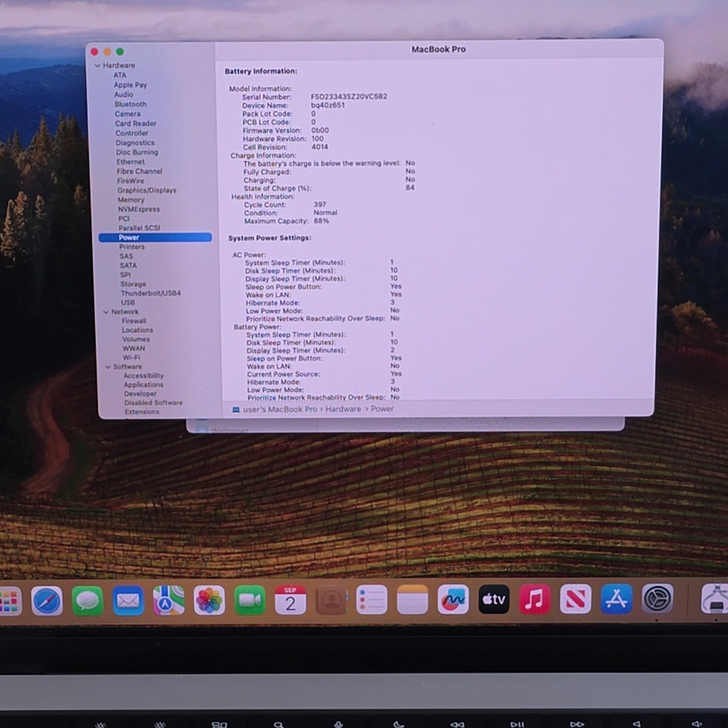This screenshot has height=728, width=728.
Task: Select SAS under Hardware
Action: [x=126, y=256]
